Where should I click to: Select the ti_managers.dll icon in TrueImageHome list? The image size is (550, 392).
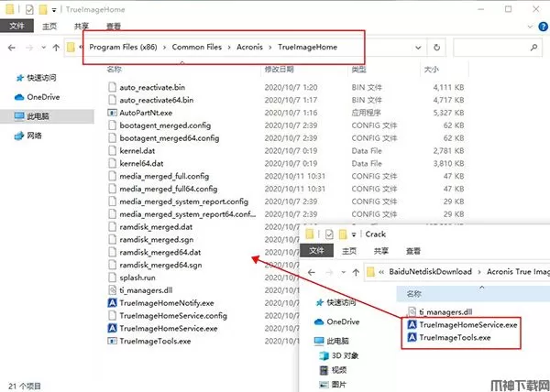[x=112, y=290]
